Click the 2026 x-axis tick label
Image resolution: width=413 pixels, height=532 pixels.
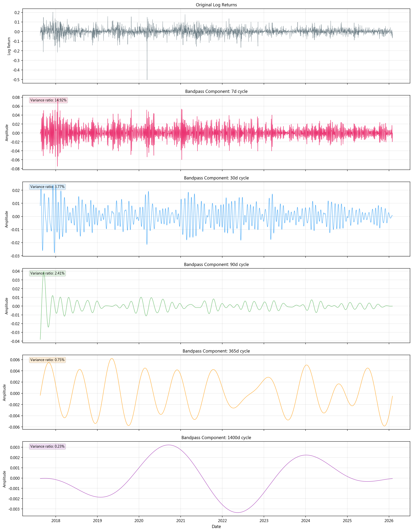coord(389,521)
